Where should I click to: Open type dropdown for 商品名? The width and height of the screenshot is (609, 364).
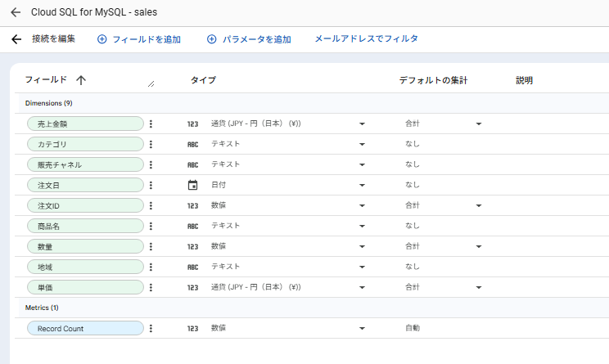(362, 227)
